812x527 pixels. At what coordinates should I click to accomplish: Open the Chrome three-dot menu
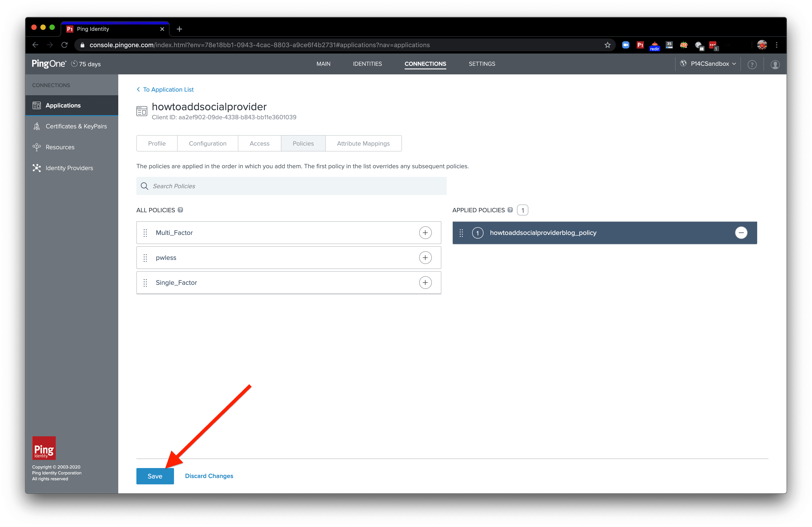(x=776, y=45)
